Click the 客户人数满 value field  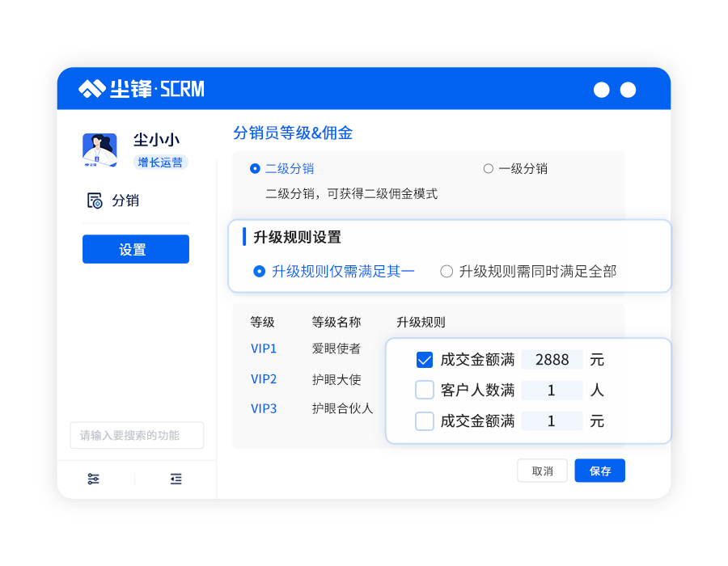(x=552, y=391)
